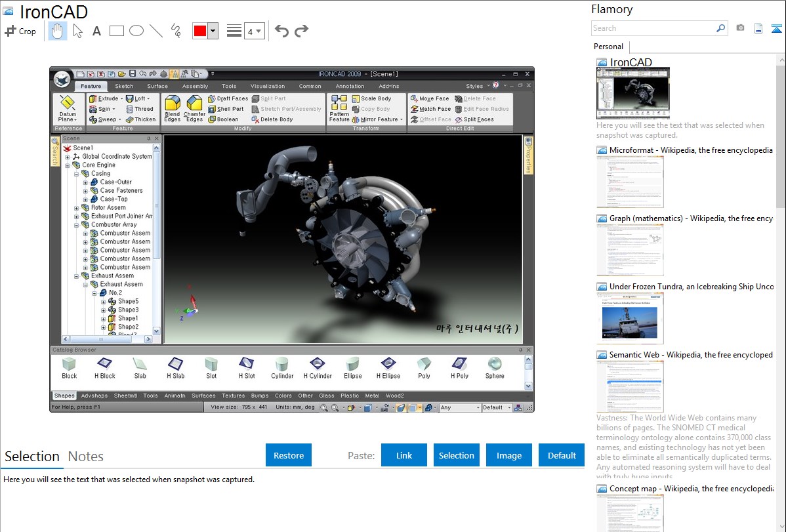Open the Surface ribbon tab
Viewport: 786px width, 532px height.
pos(157,86)
